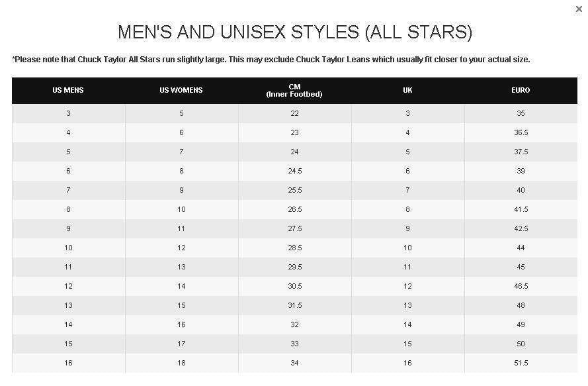The height and width of the screenshot is (386, 588).
Task: Click the UK column header
Action: (407, 90)
